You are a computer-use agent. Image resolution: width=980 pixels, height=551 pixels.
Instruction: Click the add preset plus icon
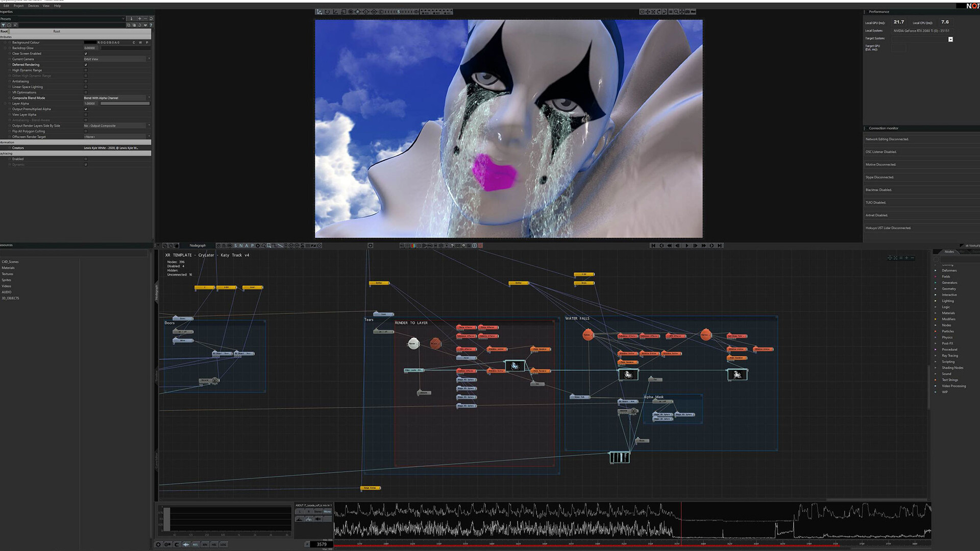pos(139,19)
